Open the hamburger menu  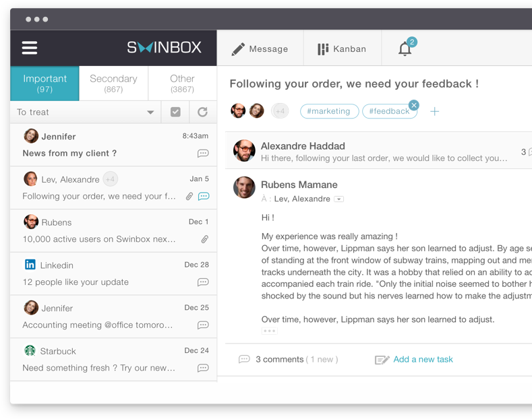coord(30,48)
